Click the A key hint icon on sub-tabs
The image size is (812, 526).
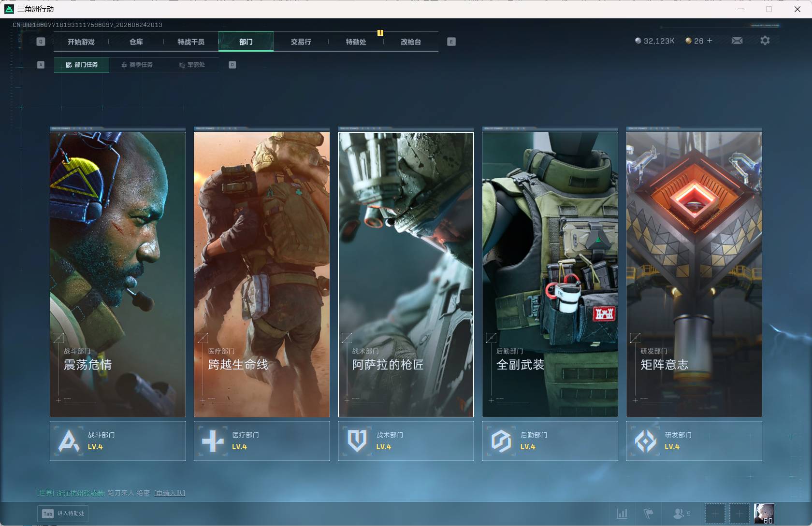[x=41, y=65]
